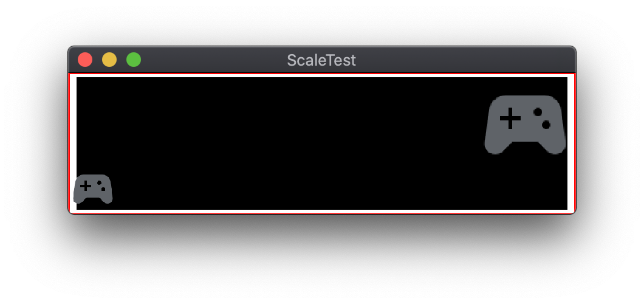This screenshot has width=644, height=304.
Task: Close the ScaleTest window with the red button
Action: pos(85,60)
